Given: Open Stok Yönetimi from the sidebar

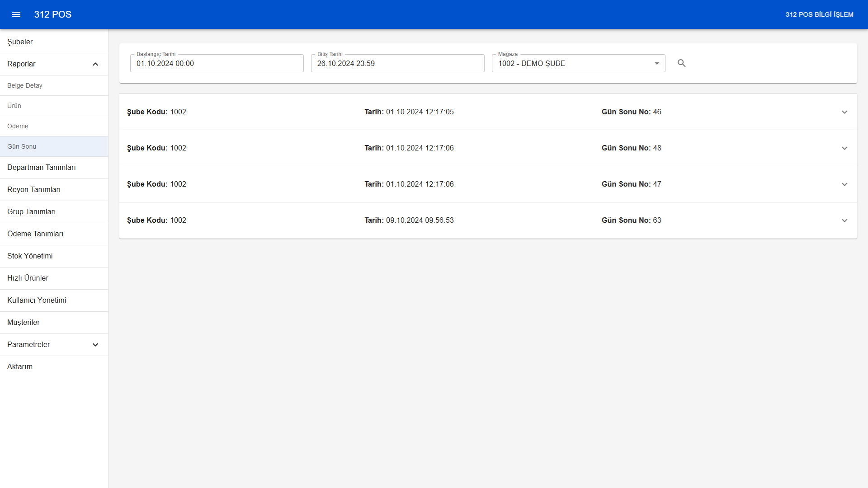Looking at the screenshot, I should (30, 256).
